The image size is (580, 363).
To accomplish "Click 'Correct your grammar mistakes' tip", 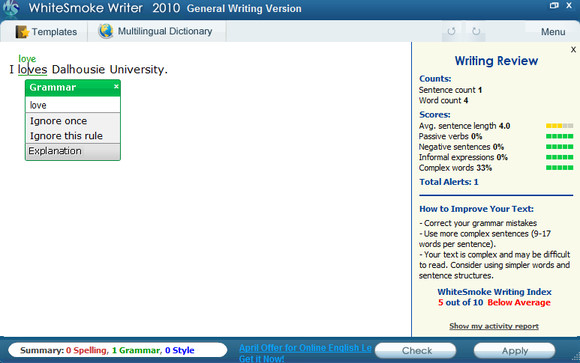I will pyautogui.click(x=478, y=223).
